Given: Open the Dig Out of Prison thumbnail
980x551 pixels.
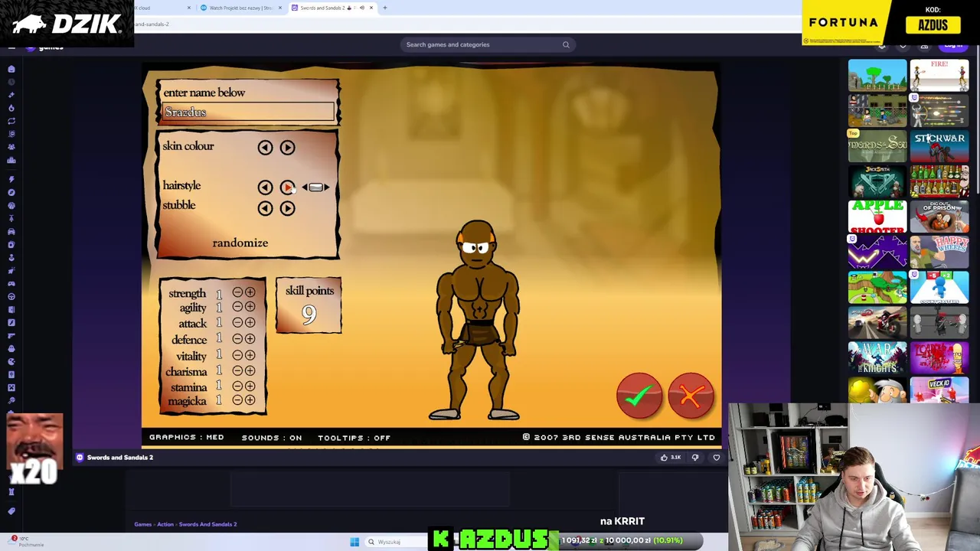Looking at the screenshot, I should coord(939,217).
